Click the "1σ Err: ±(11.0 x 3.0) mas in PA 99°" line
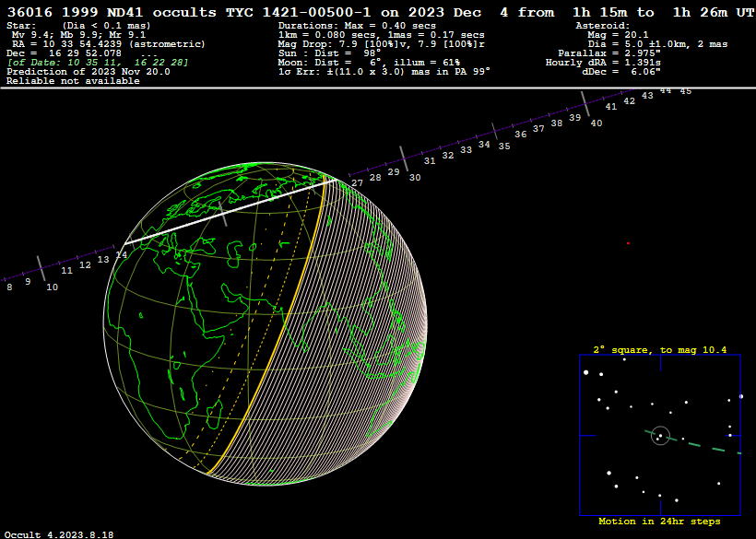Screen dimensions: 756x539 click(x=384, y=72)
